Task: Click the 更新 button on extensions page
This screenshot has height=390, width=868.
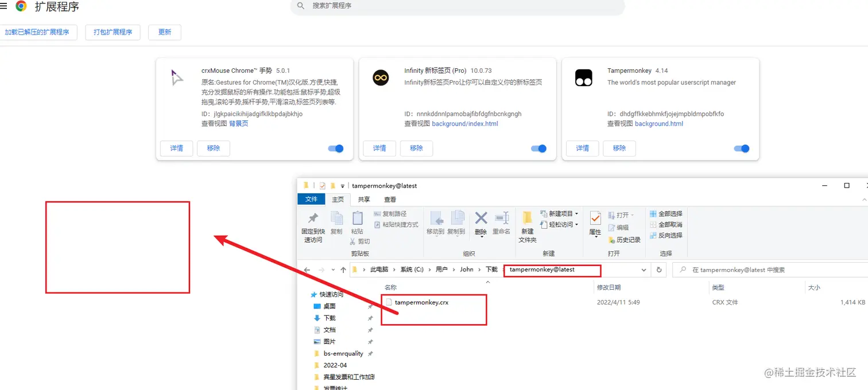Action: (x=165, y=32)
